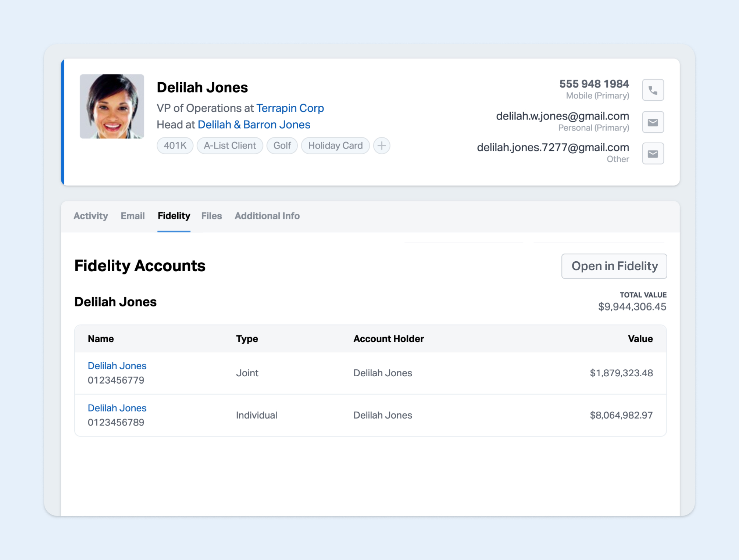This screenshot has width=739, height=560.
Task: Open Delilah & Barron Jones household link
Action: (254, 125)
